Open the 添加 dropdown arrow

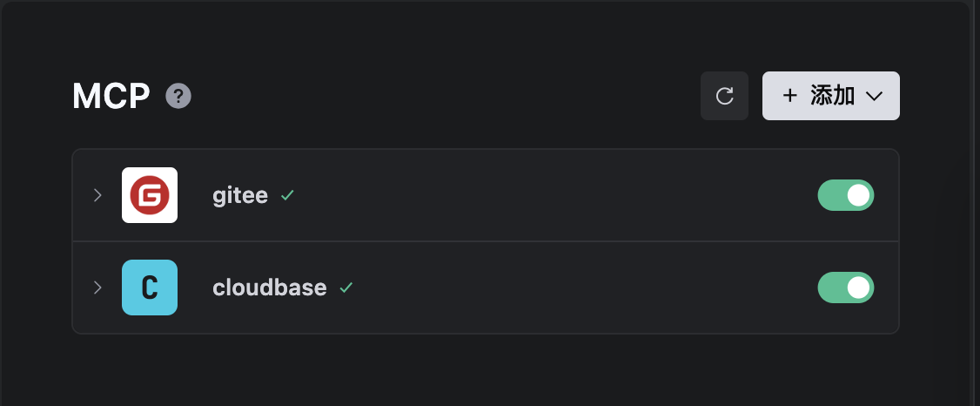(875, 96)
